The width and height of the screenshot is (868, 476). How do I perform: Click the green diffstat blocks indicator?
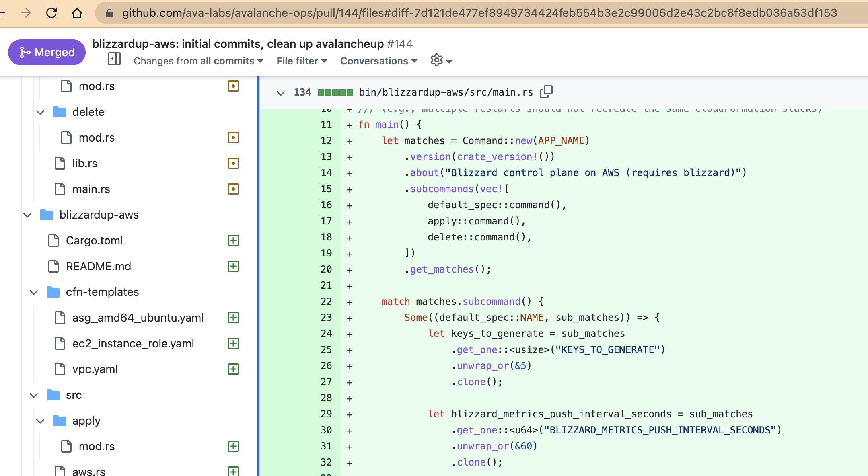(x=335, y=92)
